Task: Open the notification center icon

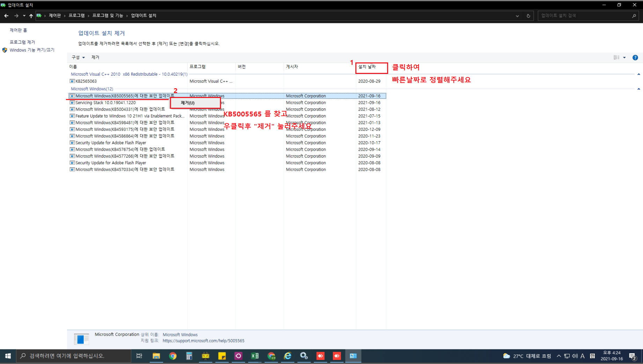Action: point(633,356)
